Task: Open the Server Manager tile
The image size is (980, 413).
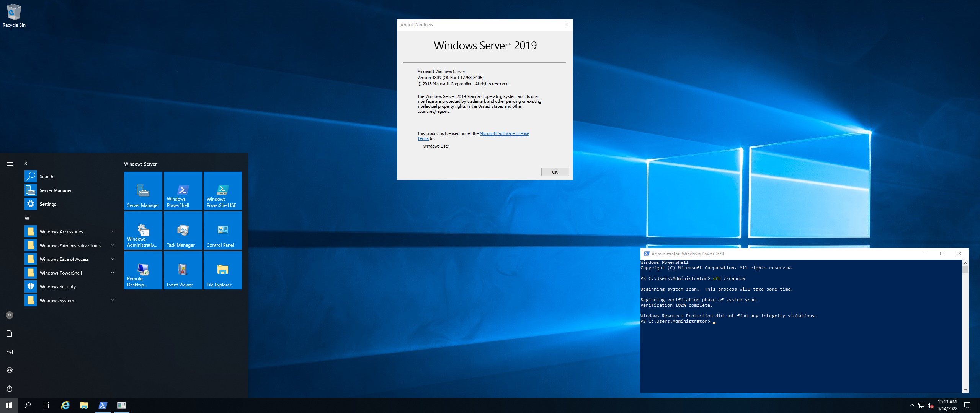Action: pyautogui.click(x=143, y=190)
